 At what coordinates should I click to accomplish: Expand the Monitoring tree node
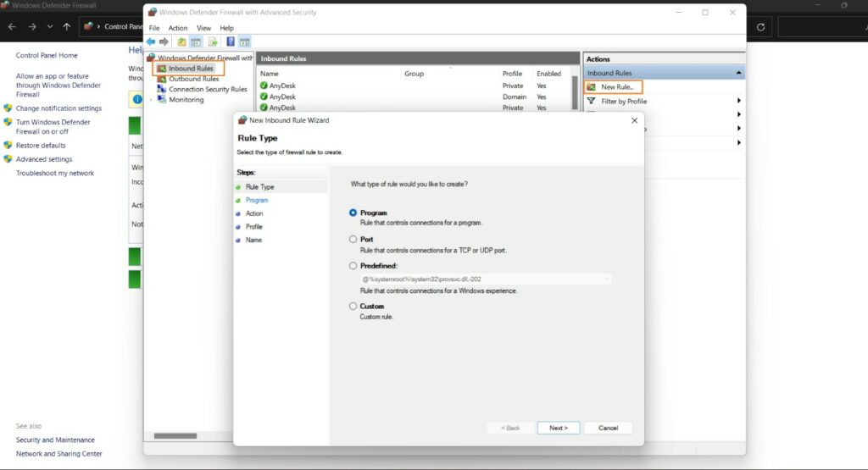pos(151,100)
